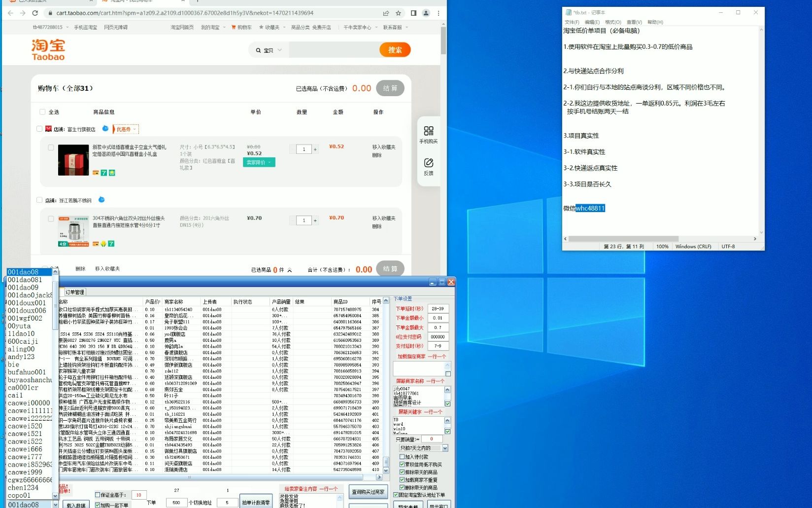Increase quantity of the 0.52 gift box
Viewport: 812px width, 508px height.
pyautogui.click(x=315, y=149)
